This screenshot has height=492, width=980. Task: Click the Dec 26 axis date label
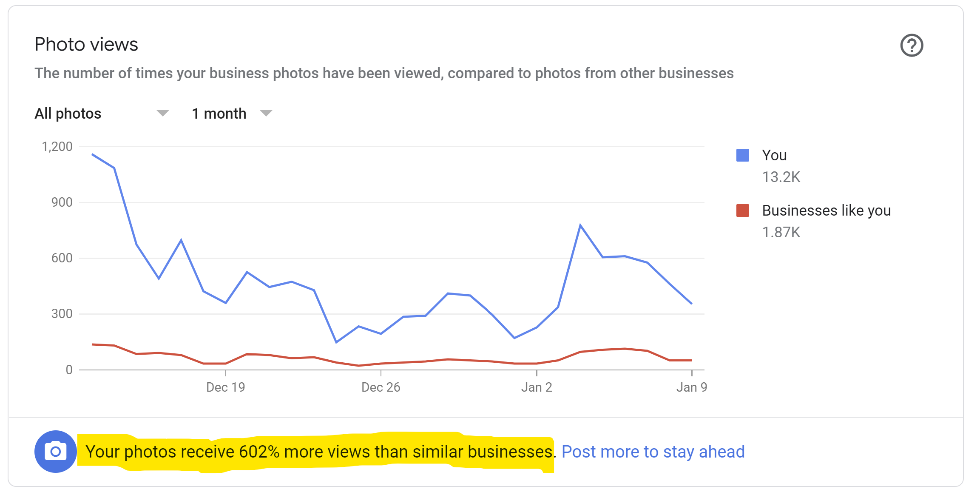pyautogui.click(x=381, y=387)
